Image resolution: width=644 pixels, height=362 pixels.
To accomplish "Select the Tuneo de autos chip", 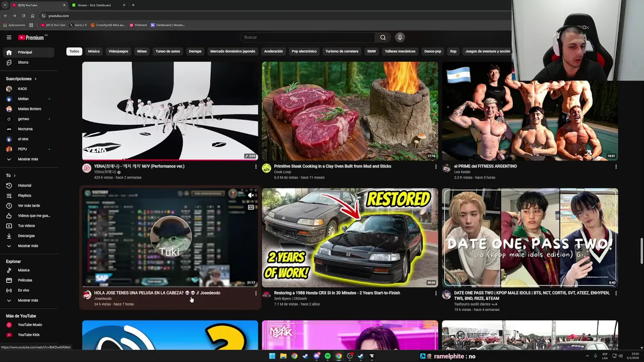I will pos(168,51).
